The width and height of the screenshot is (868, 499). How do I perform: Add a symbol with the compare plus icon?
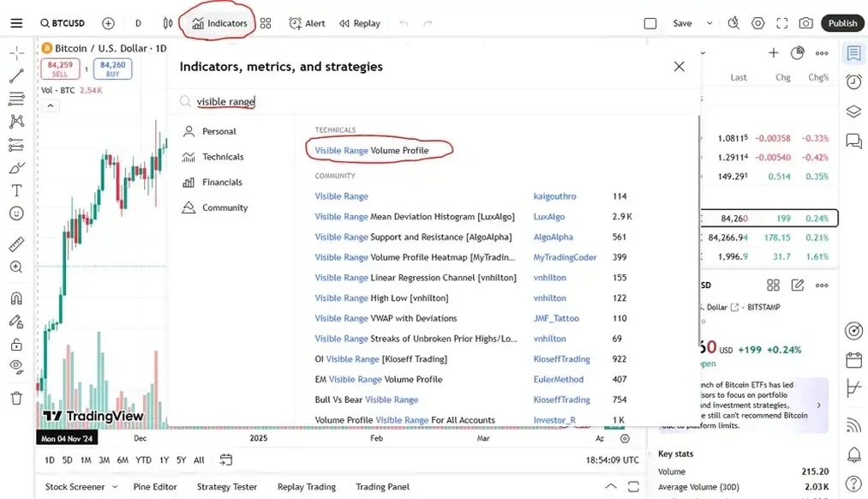click(x=108, y=23)
